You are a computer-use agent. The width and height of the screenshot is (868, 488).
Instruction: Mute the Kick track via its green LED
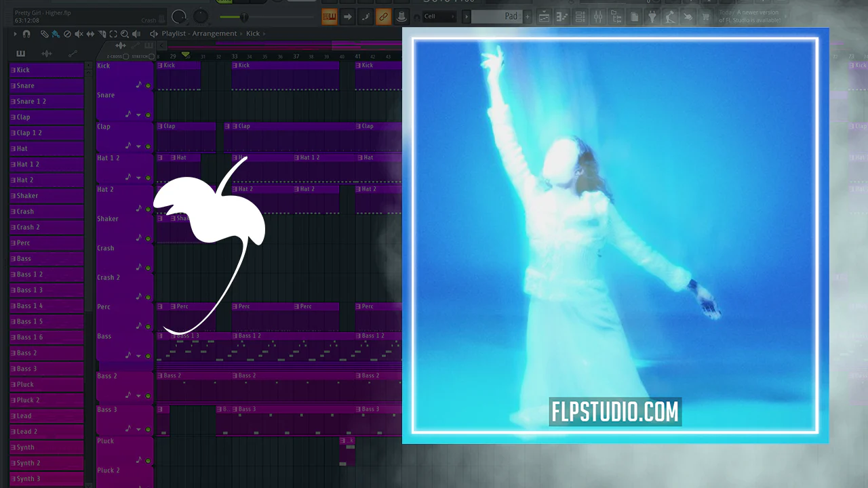click(x=148, y=86)
